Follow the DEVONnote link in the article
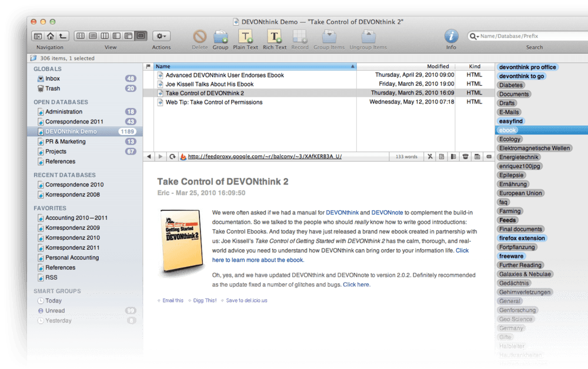 387,212
